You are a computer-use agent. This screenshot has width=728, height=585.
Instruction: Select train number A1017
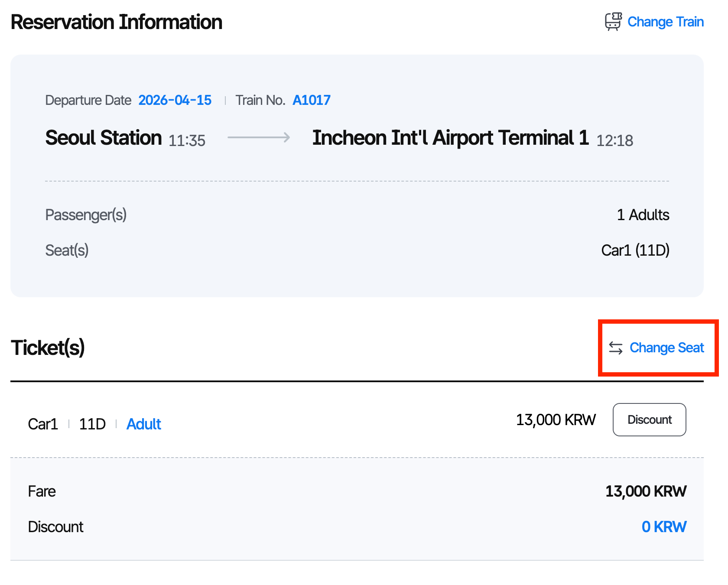coord(311,100)
